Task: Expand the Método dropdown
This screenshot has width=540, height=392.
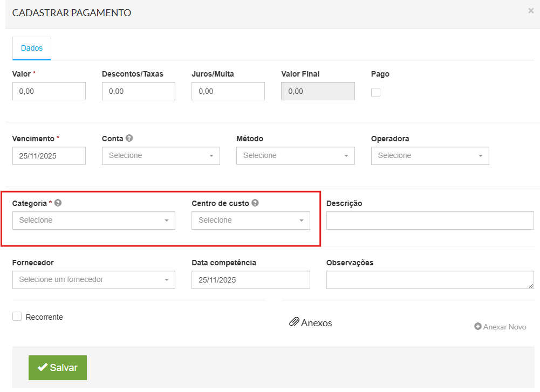Action: pyautogui.click(x=295, y=156)
